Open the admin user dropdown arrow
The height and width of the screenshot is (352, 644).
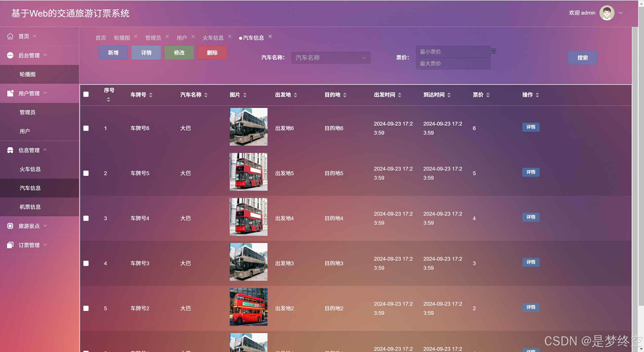621,13
